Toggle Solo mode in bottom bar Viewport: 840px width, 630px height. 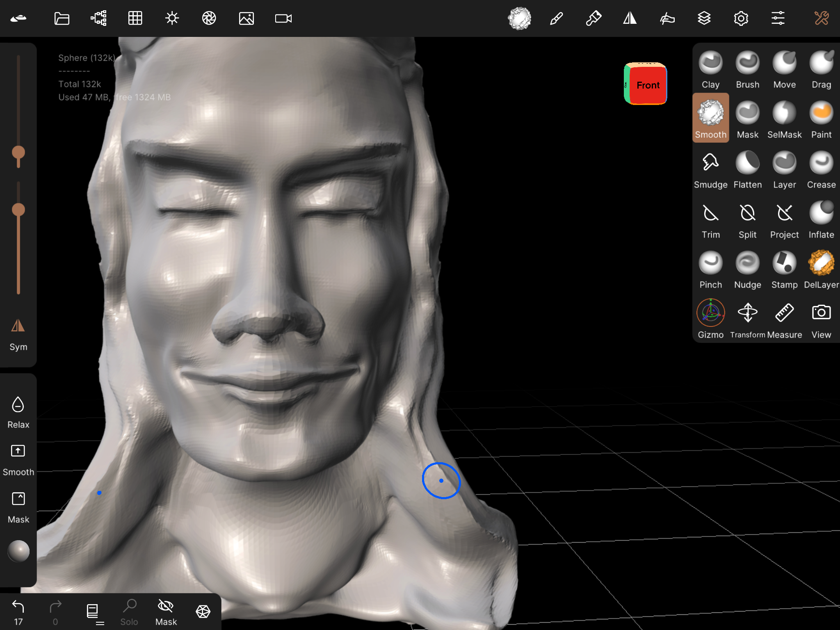pos(129,612)
